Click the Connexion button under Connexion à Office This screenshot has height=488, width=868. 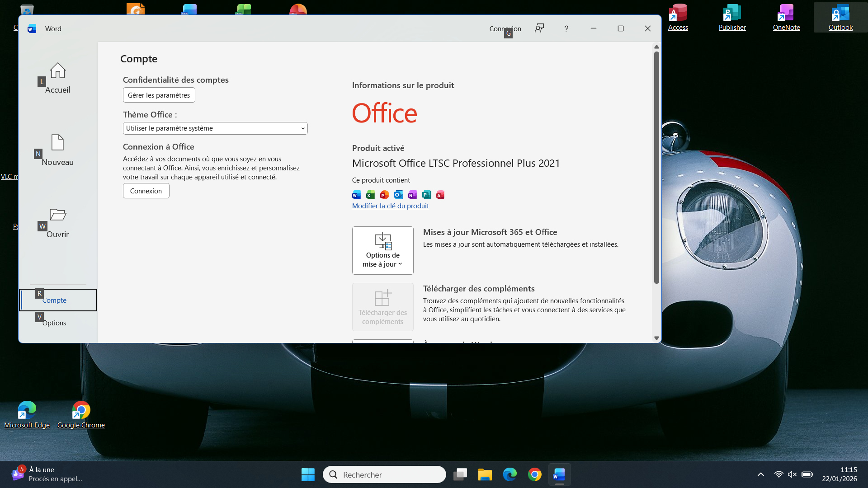pos(146,191)
